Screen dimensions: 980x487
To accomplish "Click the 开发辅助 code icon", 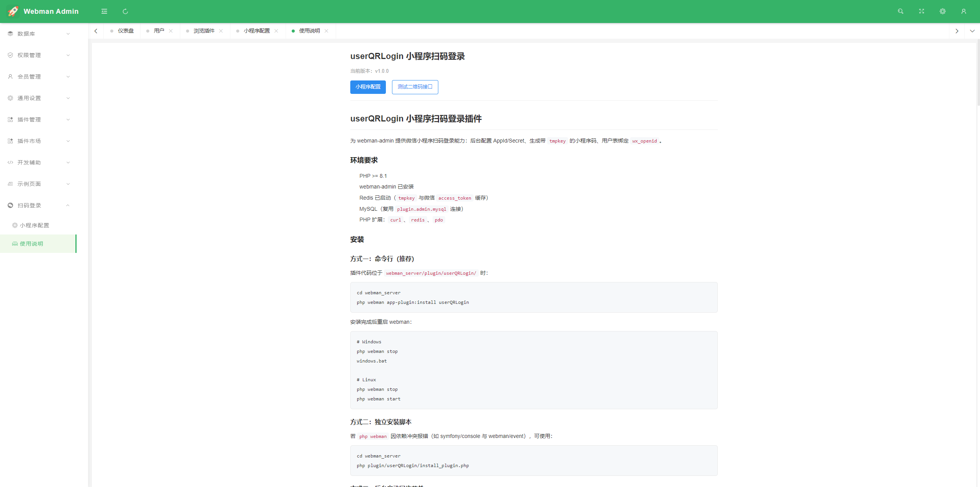I will pos(10,162).
